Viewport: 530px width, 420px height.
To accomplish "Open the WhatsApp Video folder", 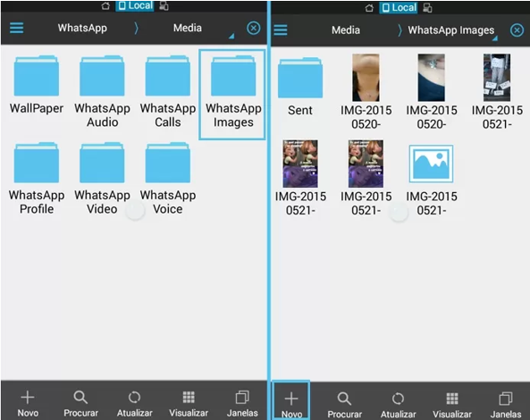I will (102, 179).
